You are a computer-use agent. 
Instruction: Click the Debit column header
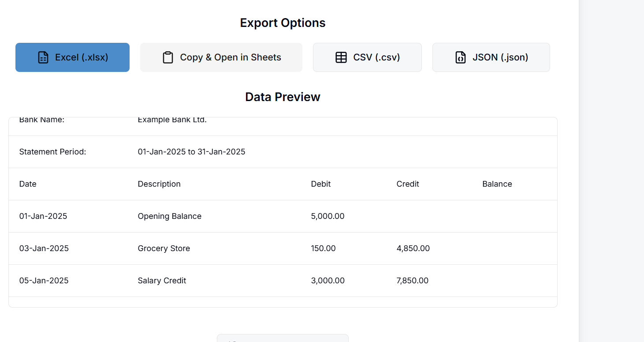tap(320, 184)
